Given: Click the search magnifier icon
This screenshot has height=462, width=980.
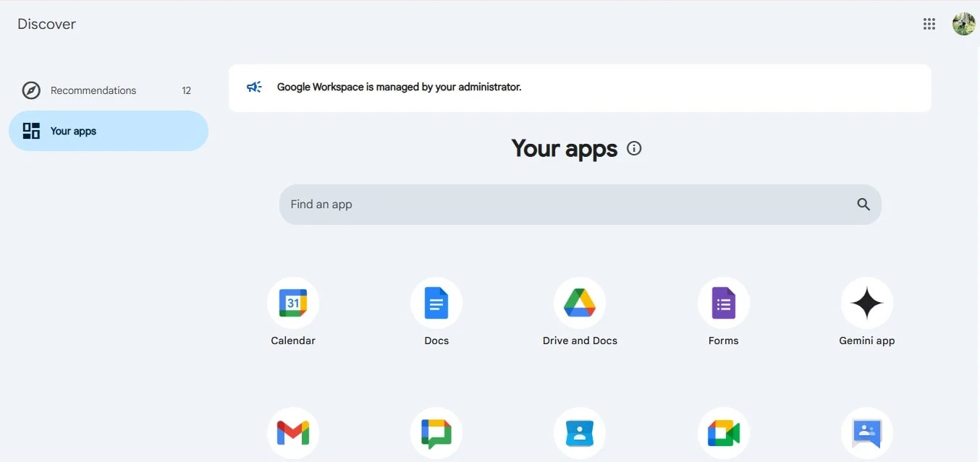Looking at the screenshot, I should [x=863, y=205].
